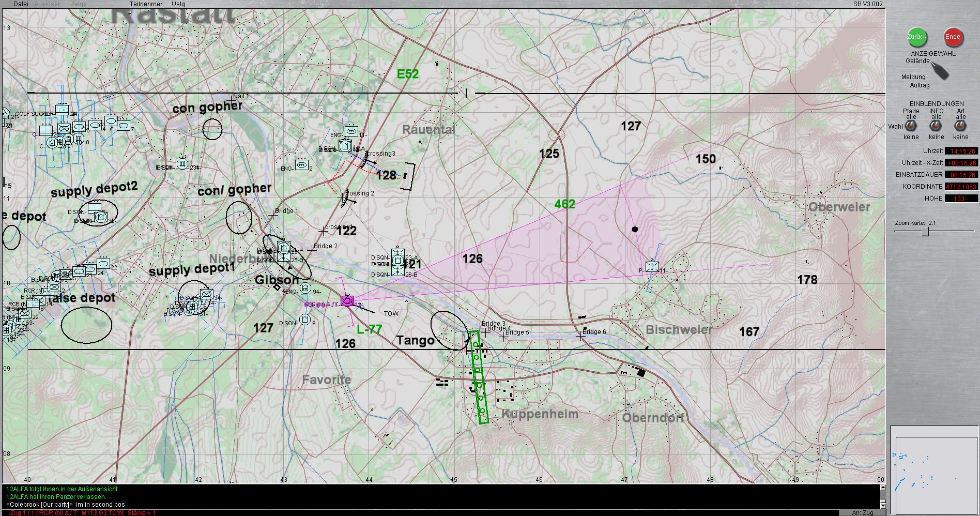980x516 pixels.
Task: Select the ENG-2 engineer unit icon
Action: point(302,165)
